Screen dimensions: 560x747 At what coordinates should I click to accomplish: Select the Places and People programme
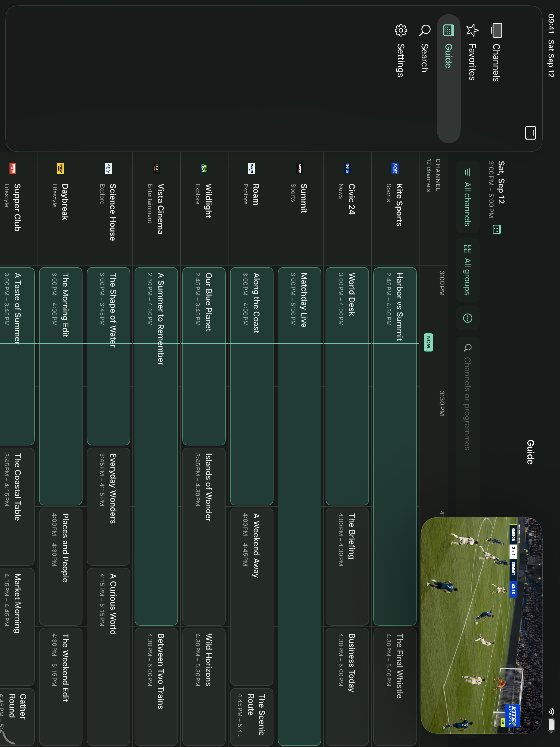click(61, 567)
